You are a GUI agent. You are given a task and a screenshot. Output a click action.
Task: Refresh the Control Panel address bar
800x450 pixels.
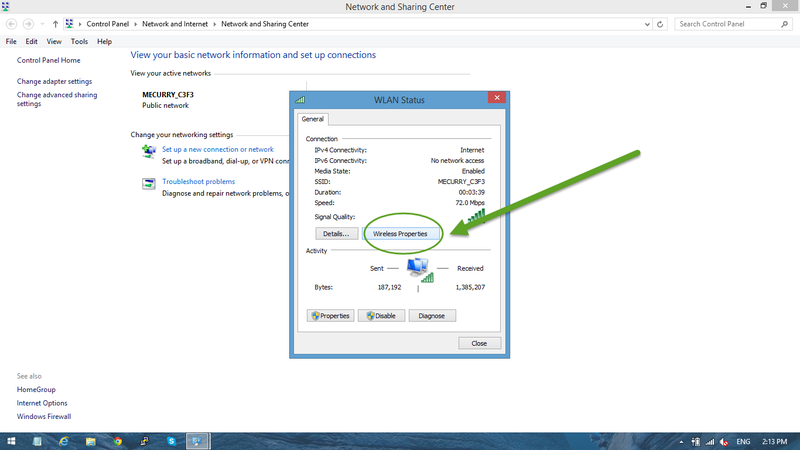(x=662, y=23)
